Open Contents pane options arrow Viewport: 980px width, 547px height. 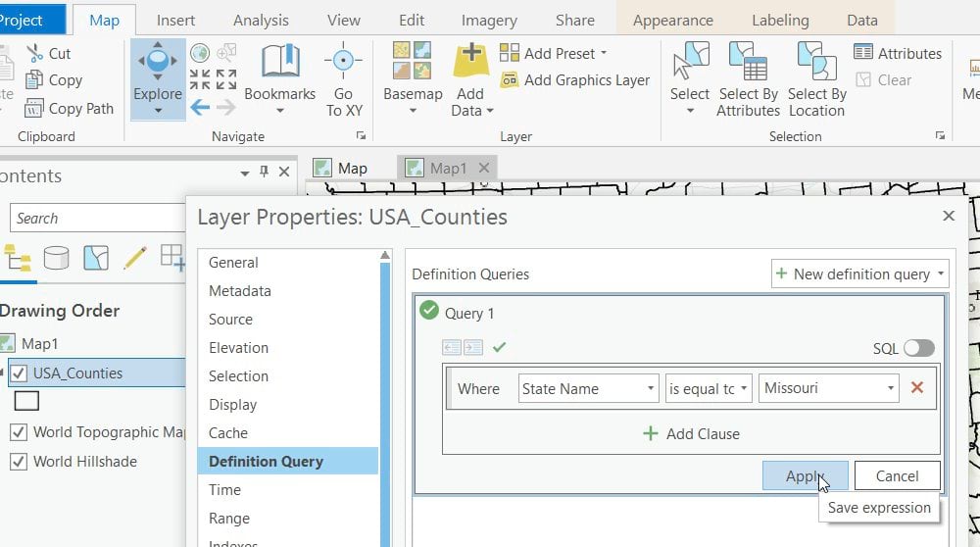[244, 173]
